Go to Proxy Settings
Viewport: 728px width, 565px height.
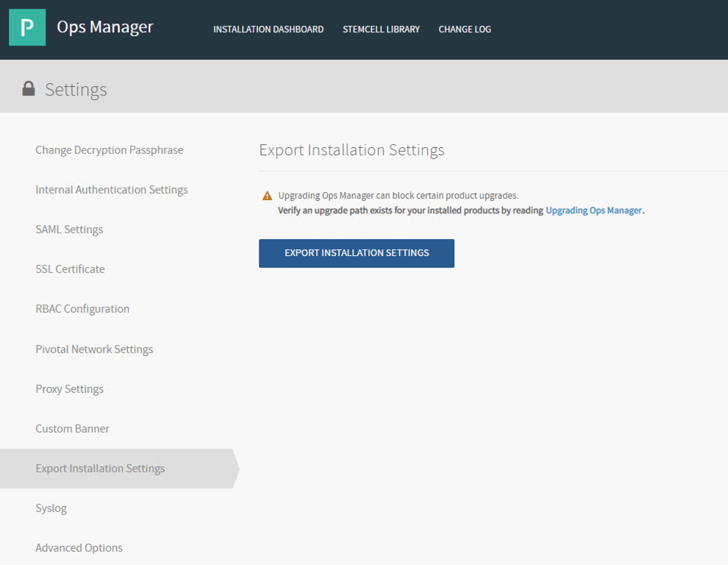[69, 389]
